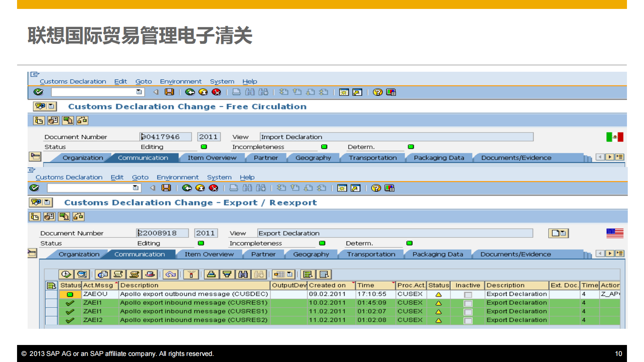Viewport: 644px width, 362px height.
Task: Click the Sort Ascending icon in message toolbar
Action: (x=211, y=274)
